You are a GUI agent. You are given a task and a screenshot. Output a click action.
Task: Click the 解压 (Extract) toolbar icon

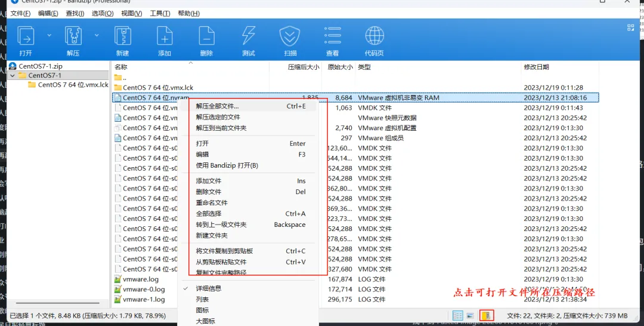click(x=73, y=36)
